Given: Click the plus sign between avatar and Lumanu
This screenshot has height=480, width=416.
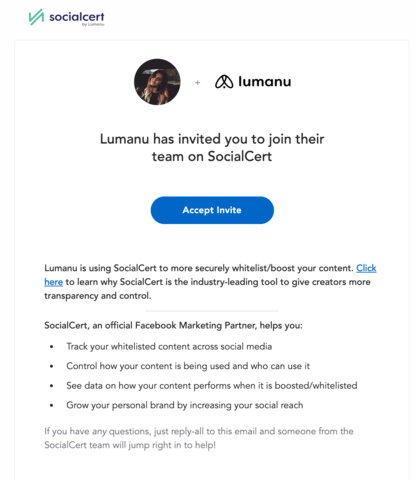Looking at the screenshot, I should click(197, 82).
